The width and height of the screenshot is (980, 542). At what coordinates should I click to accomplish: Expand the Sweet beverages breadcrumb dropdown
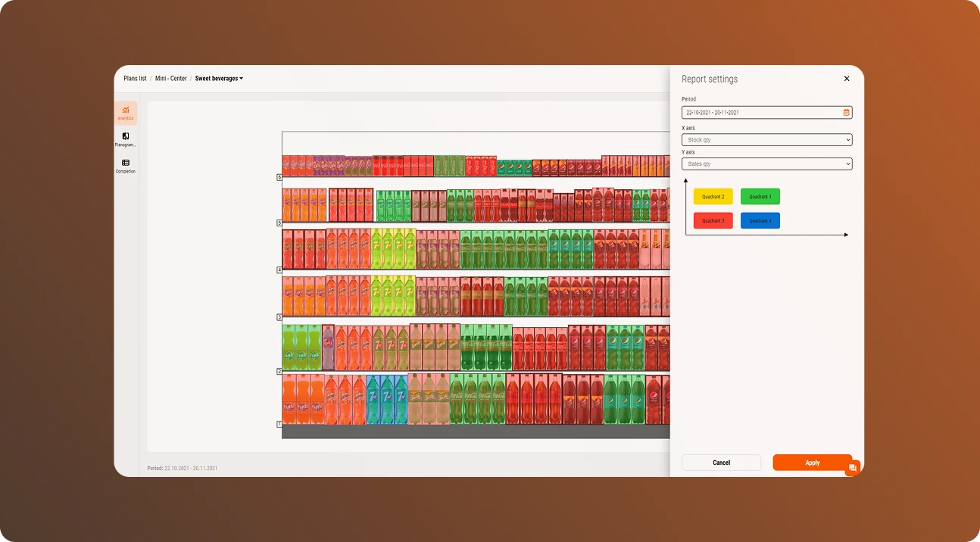(219, 79)
